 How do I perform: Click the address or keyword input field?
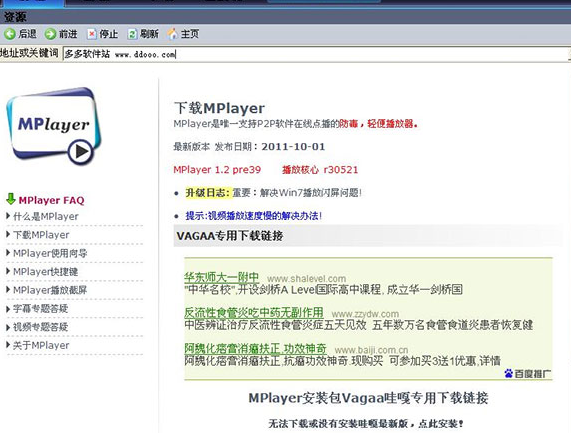coord(315,54)
